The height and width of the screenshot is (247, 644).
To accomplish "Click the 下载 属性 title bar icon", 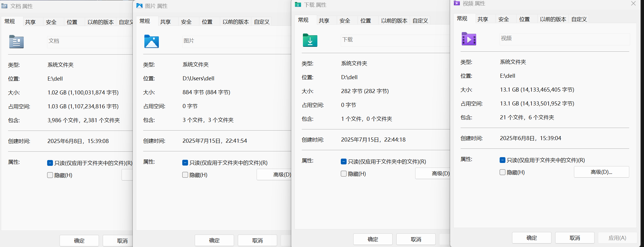I will point(298,4).
